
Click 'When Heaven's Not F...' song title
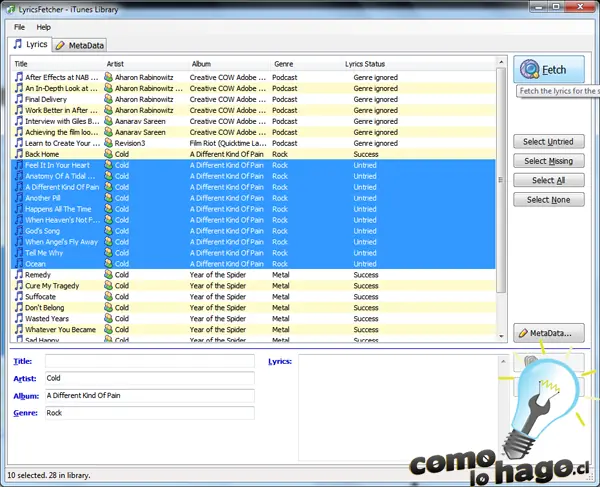pyautogui.click(x=62, y=220)
